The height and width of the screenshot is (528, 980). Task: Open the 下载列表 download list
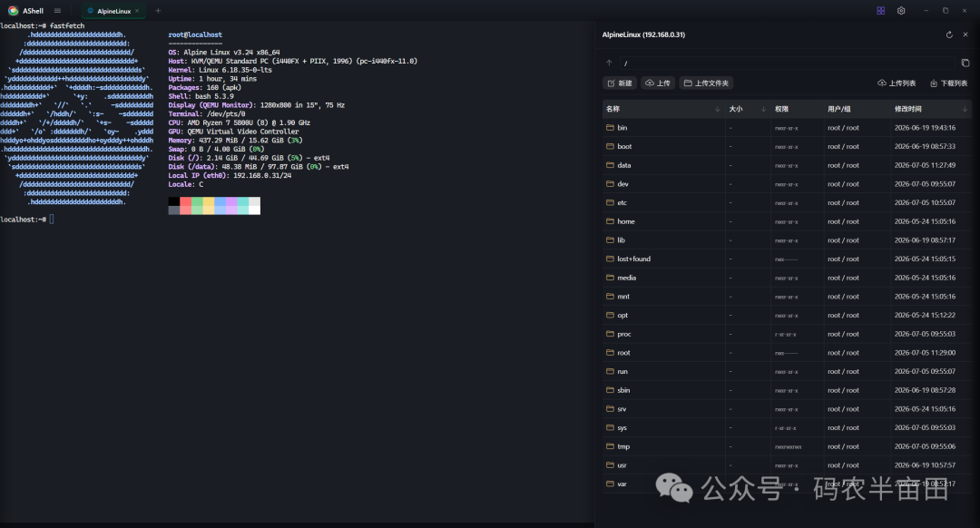coord(949,83)
